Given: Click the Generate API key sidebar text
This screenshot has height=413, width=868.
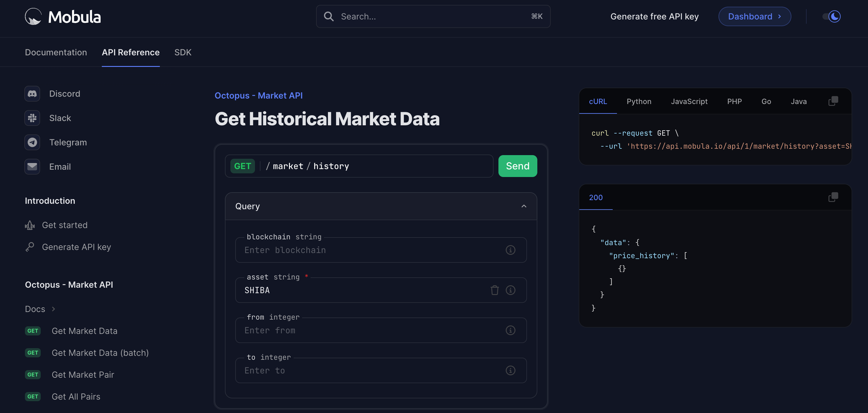Looking at the screenshot, I should point(76,247).
